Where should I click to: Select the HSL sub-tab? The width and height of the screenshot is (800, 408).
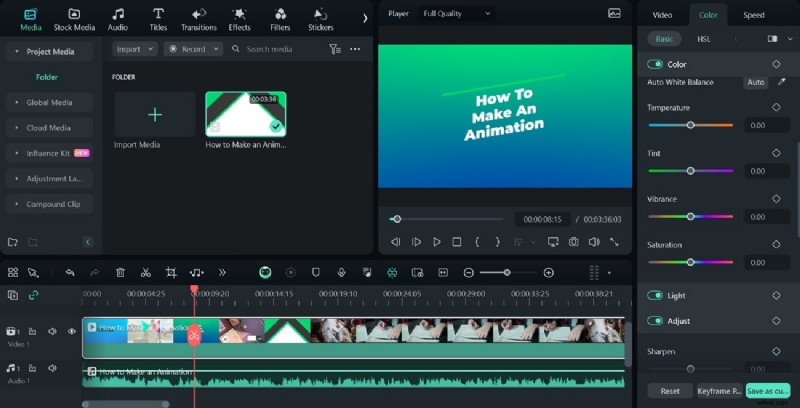pos(703,39)
